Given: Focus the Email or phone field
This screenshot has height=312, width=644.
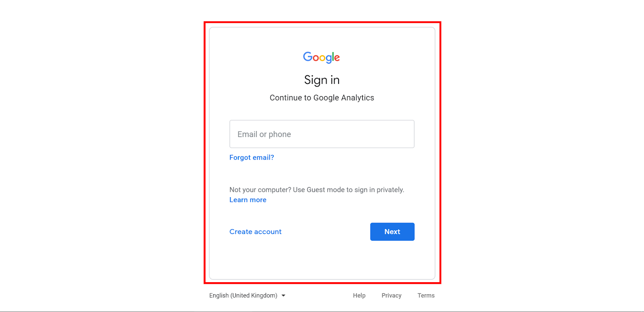Looking at the screenshot, I should (322, 134).
